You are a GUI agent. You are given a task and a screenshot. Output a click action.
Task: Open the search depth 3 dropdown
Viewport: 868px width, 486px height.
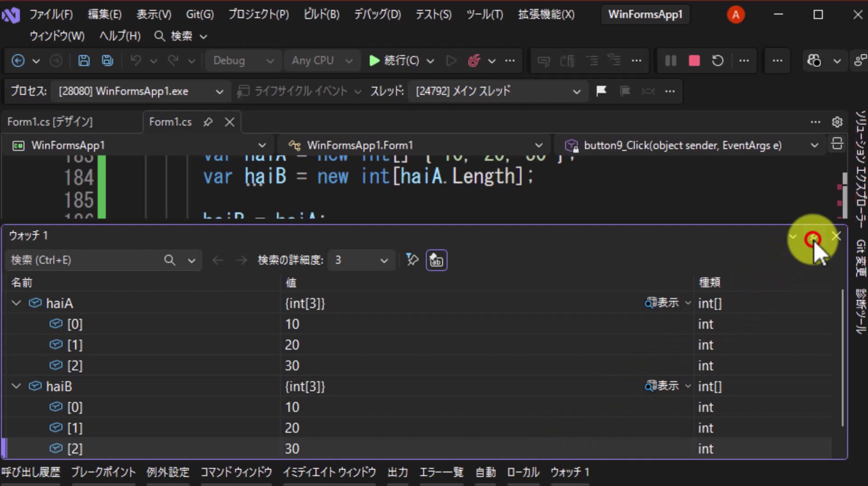361,260
